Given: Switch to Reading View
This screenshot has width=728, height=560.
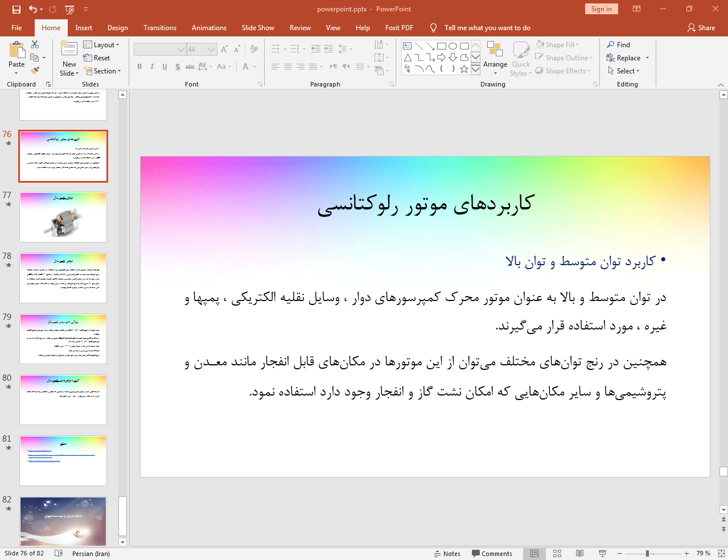Looking at the screenshot, I should tap(579, 553).
